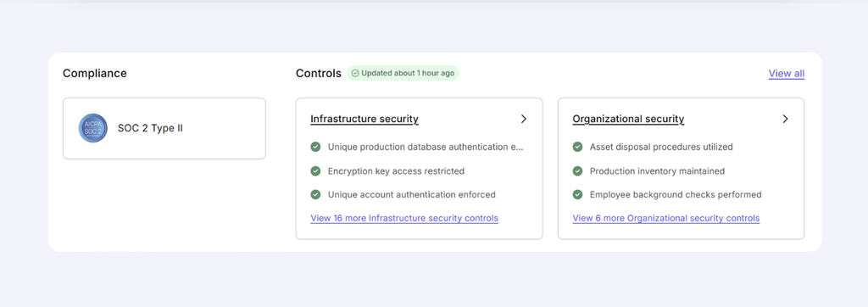Select Production inventory maintained text
This screenshot has width=868, height=307.
tap(657, 171)
